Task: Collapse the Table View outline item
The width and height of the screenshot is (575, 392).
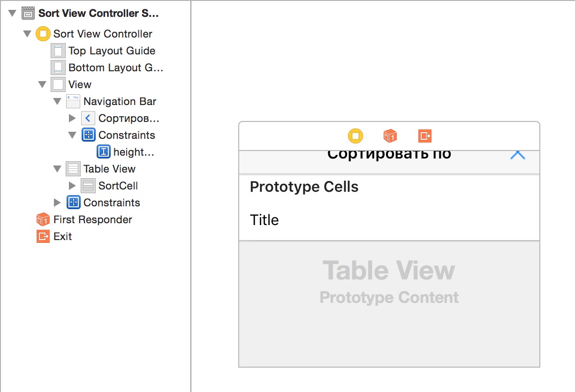Action: tap(57, 169)
